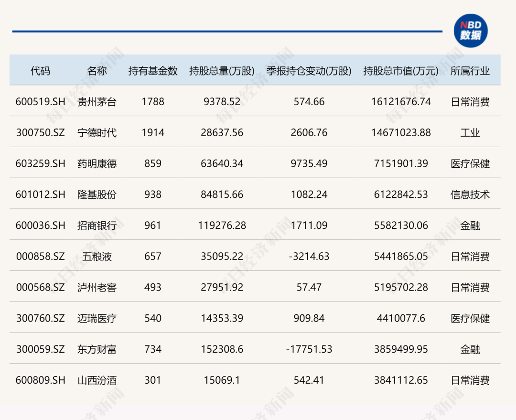Click market value 5582130.06

pyautogui.click(x=401, y=226)
